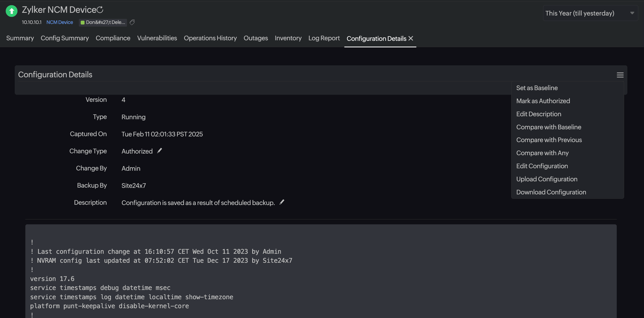Select Compare with Previous option
The width and height of the screenshot is (644, 318).
coord(549,140)
